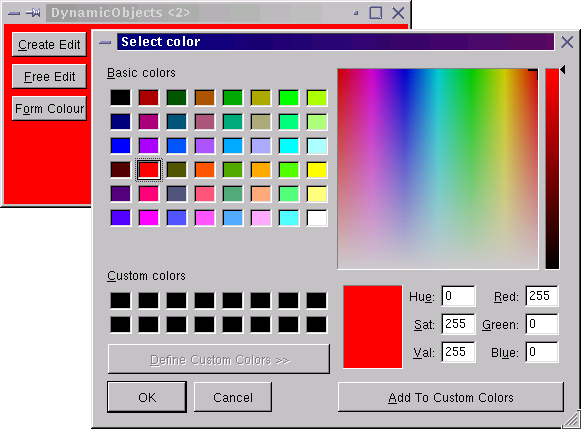
Task: Choose the white basic color swatch
Action: [317, 218]
